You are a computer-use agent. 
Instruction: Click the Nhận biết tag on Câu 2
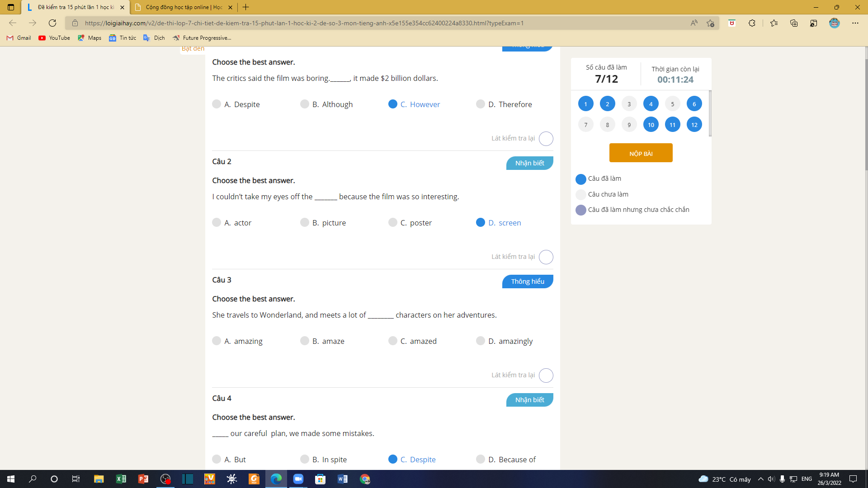[x=529, y=163]
